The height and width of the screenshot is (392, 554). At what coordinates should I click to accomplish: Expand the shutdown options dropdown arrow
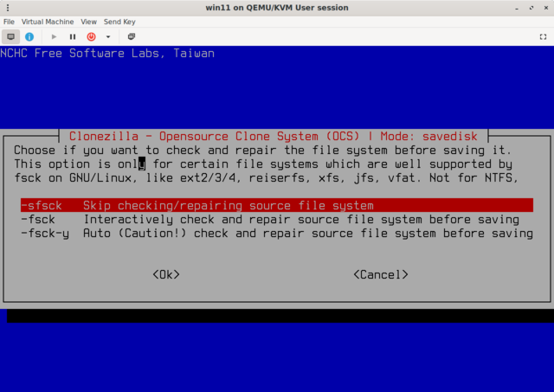pos(108,37)
